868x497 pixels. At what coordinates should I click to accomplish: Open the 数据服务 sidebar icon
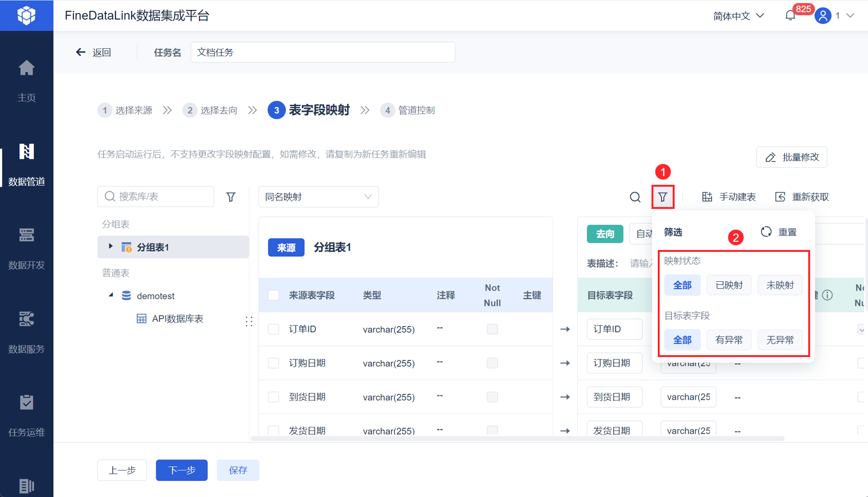pos(27,319)
